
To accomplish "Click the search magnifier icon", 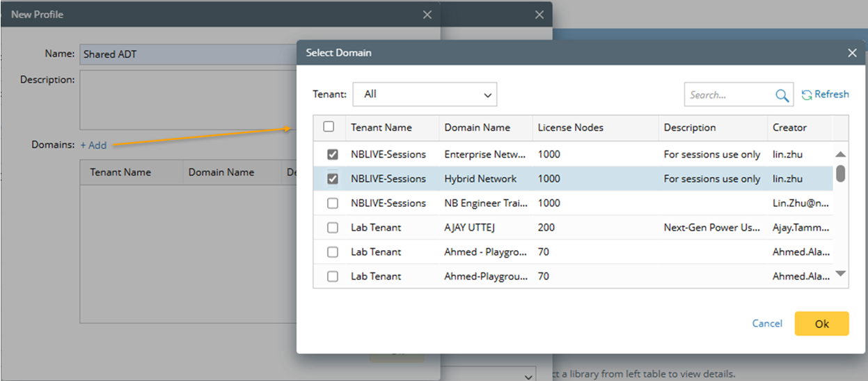I will click(782, 95).
